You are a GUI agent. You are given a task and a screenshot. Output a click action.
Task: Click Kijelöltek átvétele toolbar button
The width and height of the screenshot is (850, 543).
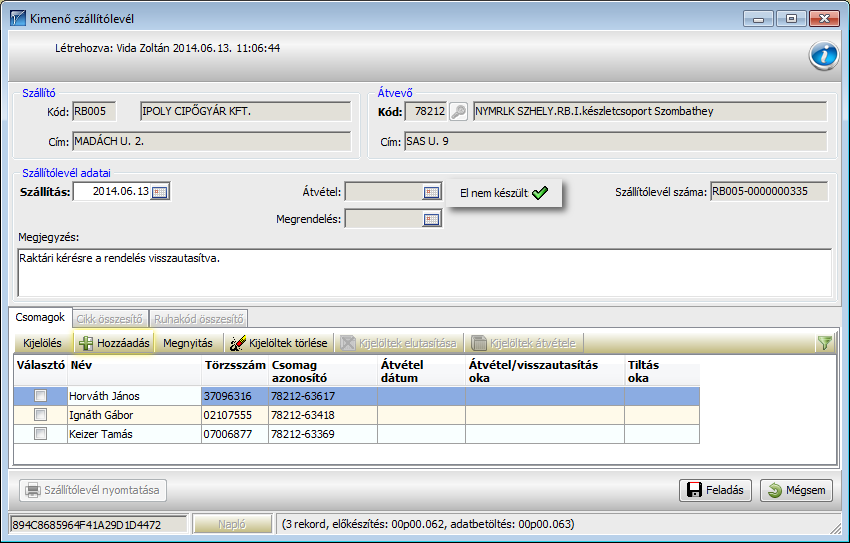(524, 343)
